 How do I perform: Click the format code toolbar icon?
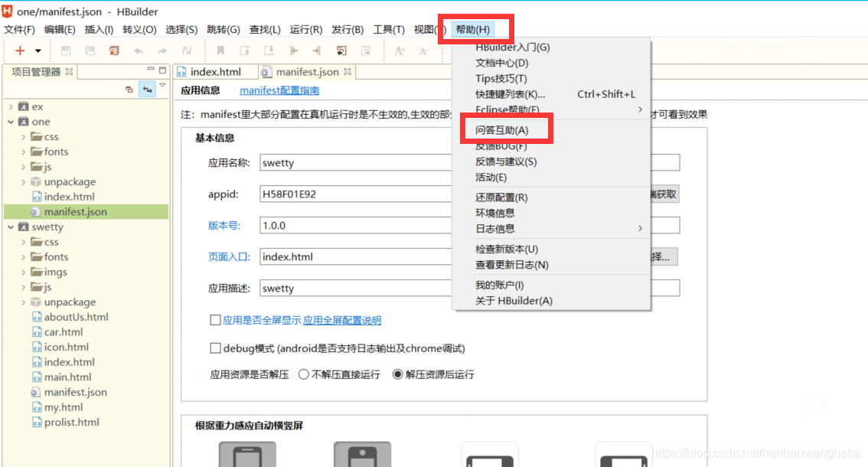[187, 51]
